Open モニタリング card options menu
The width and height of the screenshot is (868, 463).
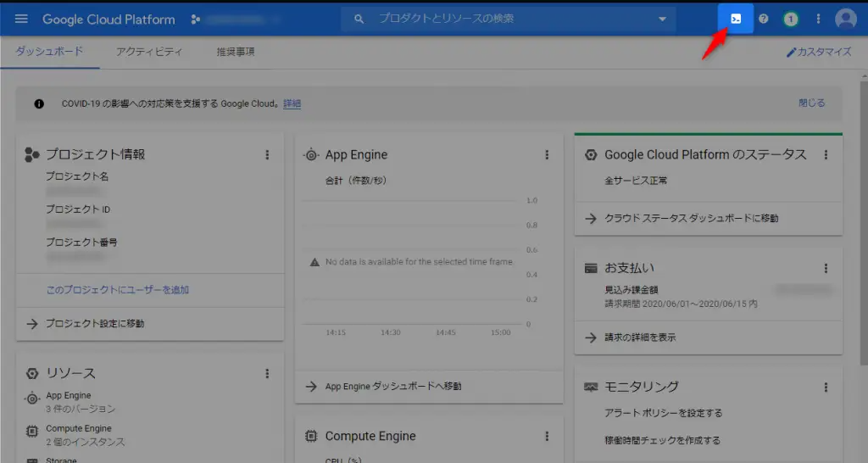(x=826, y=388)
